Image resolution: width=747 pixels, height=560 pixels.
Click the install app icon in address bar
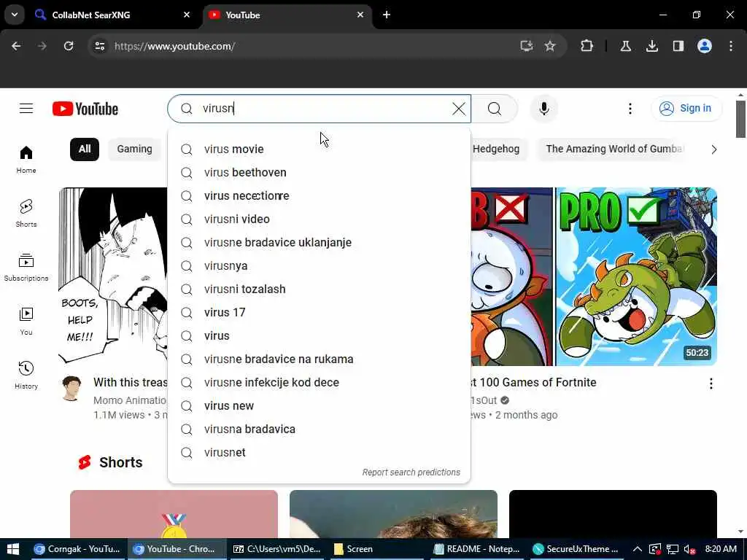(527, 46)
